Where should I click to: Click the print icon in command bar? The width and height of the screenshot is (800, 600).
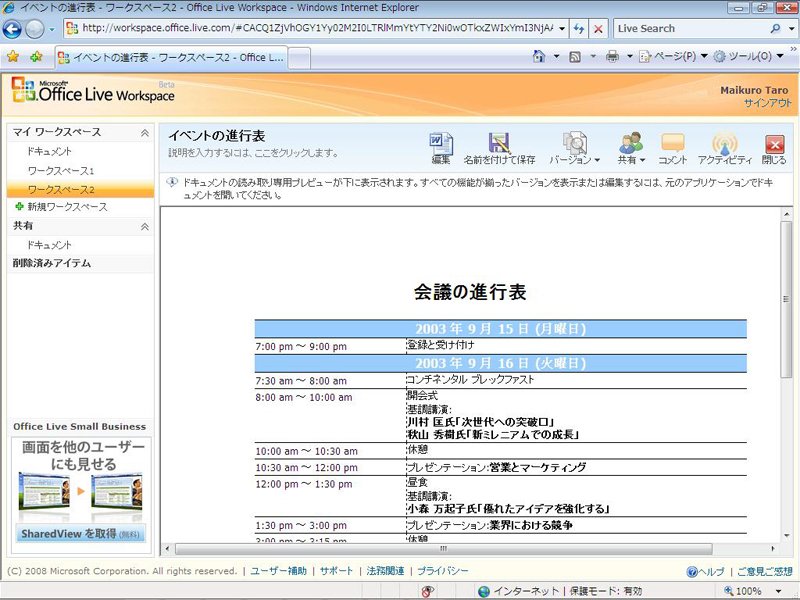click(x=612, y=56)
